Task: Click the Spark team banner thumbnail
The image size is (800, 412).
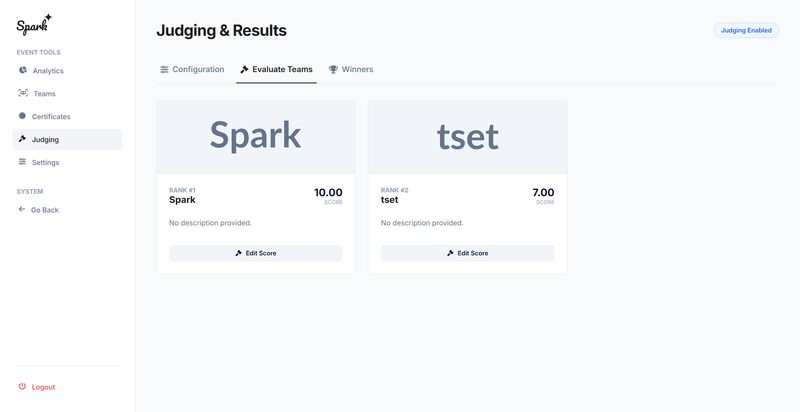Action: point(256,137)
